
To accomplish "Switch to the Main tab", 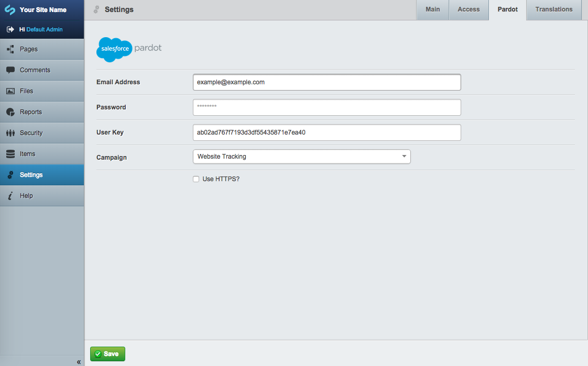I will click(x=432, y=9).
